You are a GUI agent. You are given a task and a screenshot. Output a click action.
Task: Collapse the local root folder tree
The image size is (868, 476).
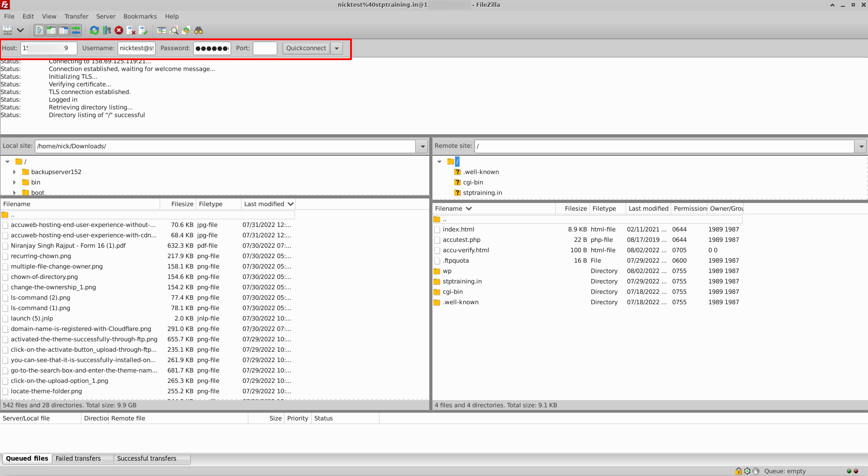pyautogui.click(x=8, y=161)
